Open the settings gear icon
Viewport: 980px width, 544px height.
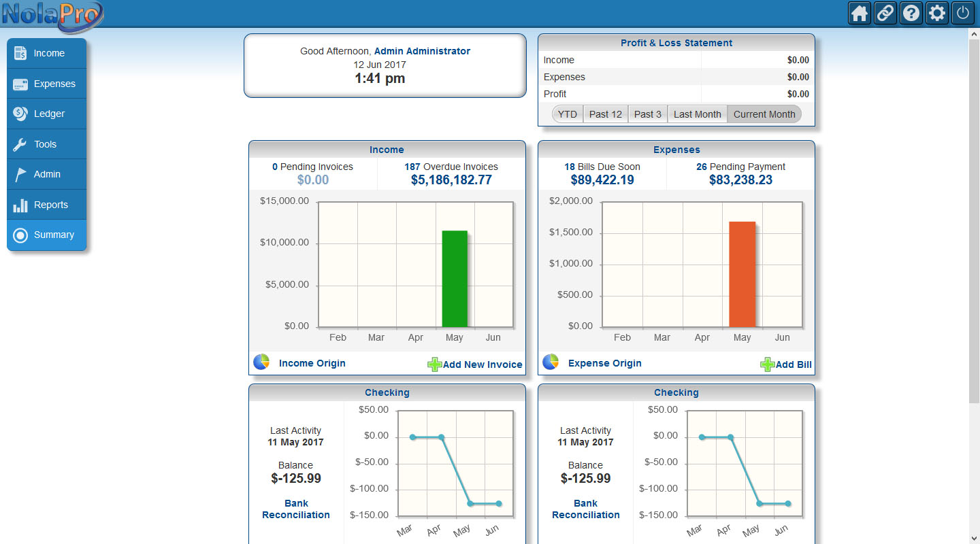(x=937, y=14)
